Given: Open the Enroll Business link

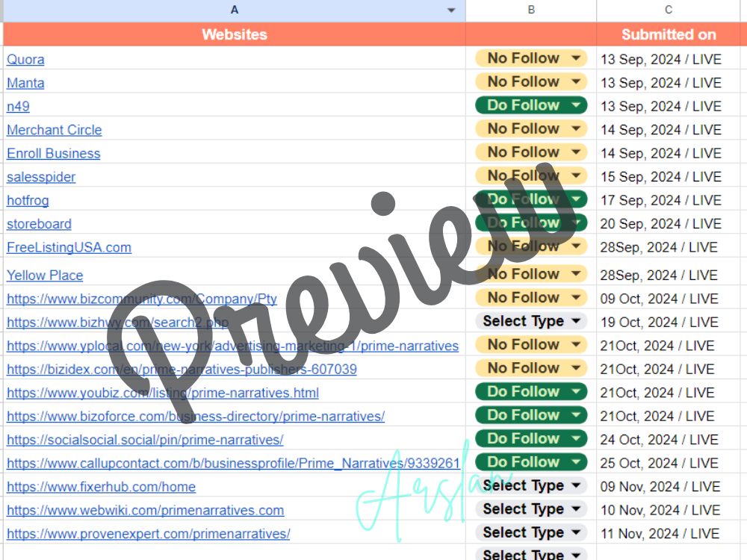Looking at the screenshot, I should [x=53, y=153].
